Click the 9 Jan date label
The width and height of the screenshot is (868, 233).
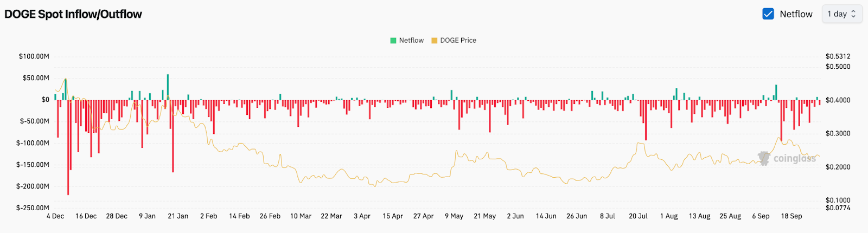point(148,216)
